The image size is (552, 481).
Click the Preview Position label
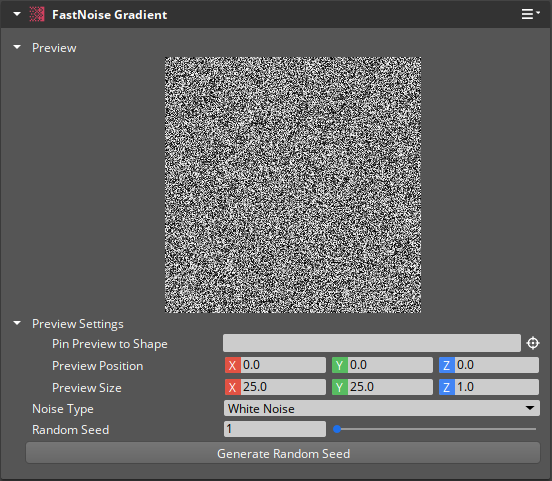point(98,366)
